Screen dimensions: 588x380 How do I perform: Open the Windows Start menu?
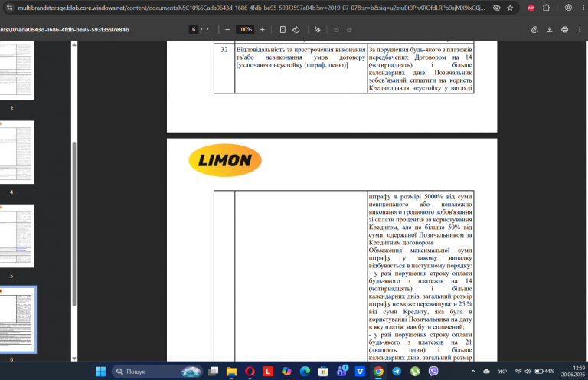point(101,372)
